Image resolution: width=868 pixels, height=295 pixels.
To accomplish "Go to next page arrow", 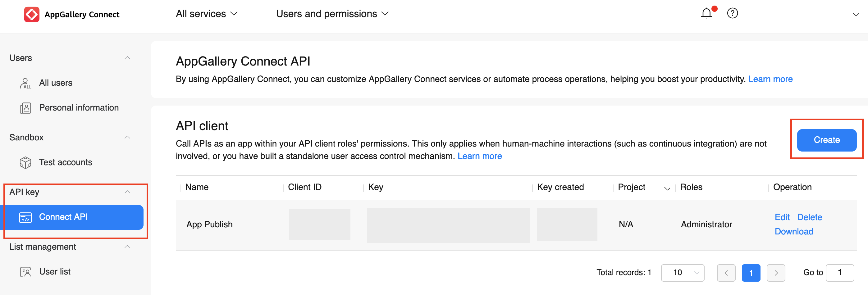I will (776, 273).
